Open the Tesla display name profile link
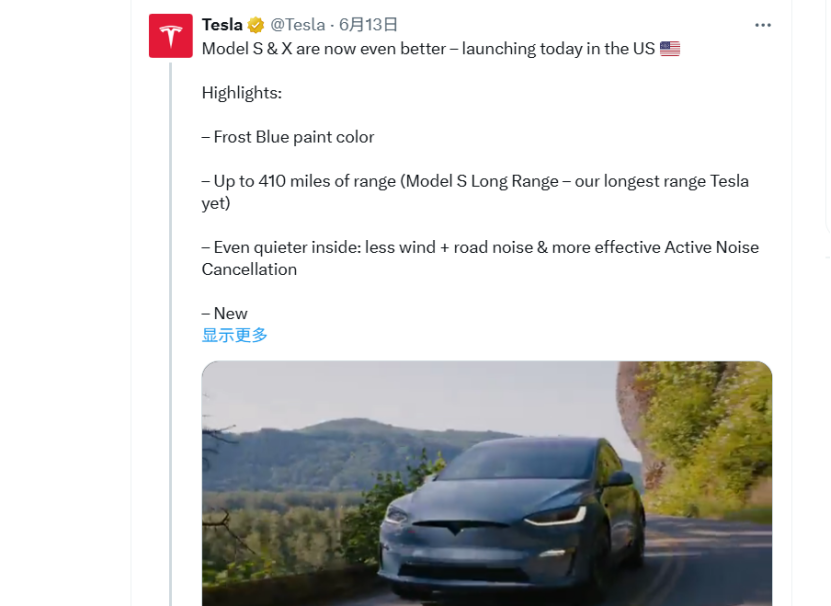The width and height of the screenshot is (831, 606). click(x=222, y=25)
